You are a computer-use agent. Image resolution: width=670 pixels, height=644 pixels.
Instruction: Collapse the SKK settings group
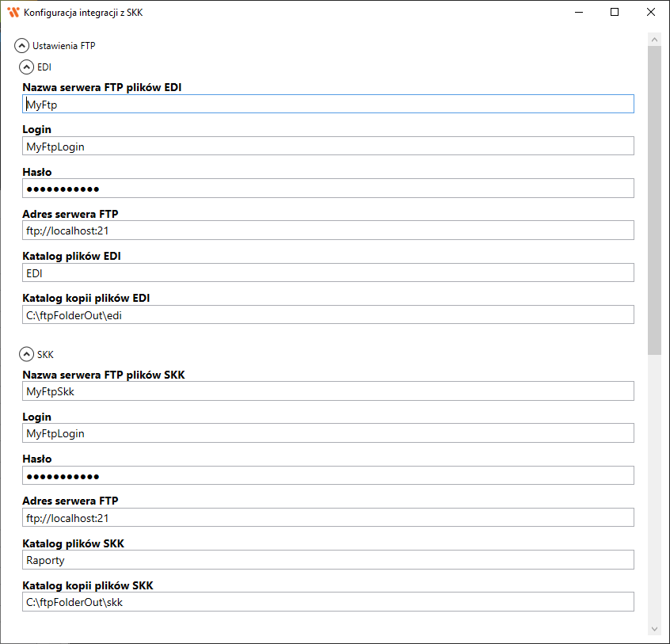tap(27, 354)
